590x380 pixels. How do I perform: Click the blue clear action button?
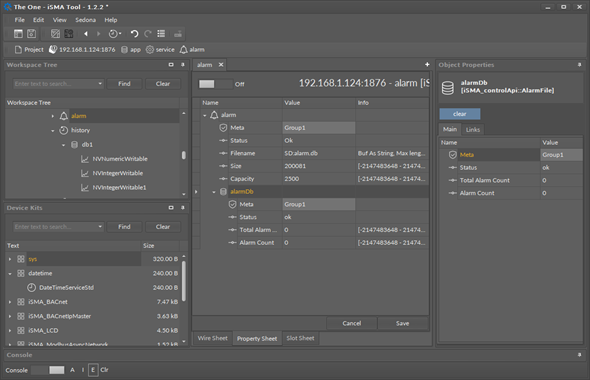pos(460,114)
